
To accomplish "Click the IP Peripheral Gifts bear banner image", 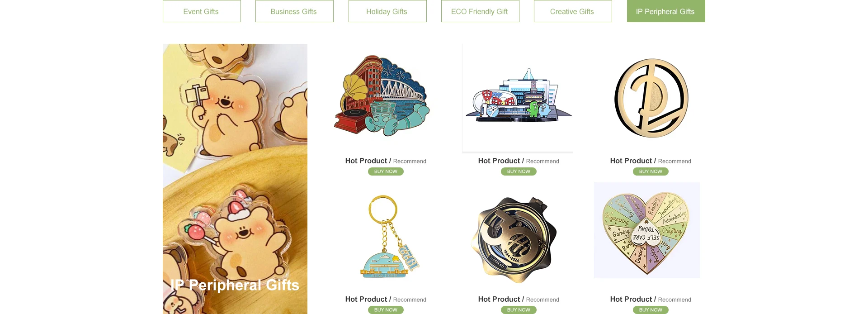I will 235,179.
